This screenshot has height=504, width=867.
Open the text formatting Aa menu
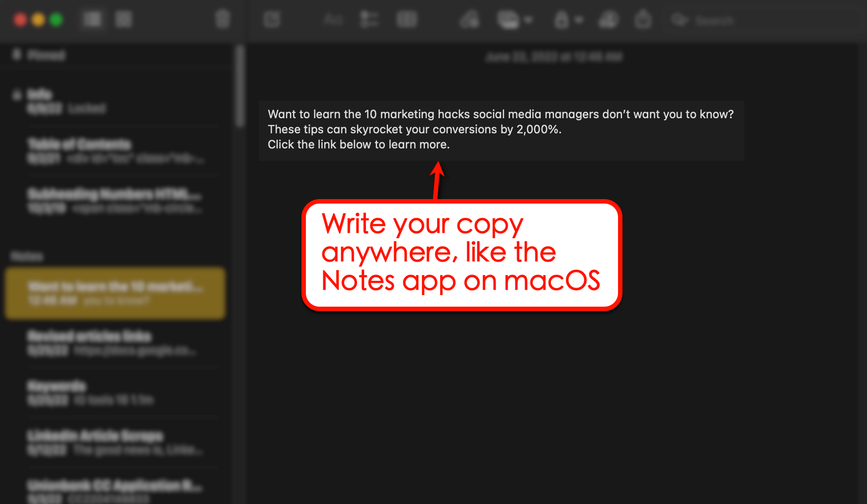click(x=333, y=20)
